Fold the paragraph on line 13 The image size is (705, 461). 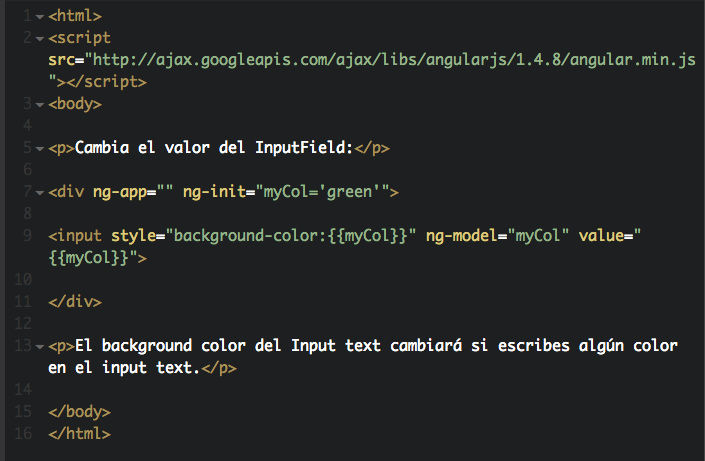[40, 347]
